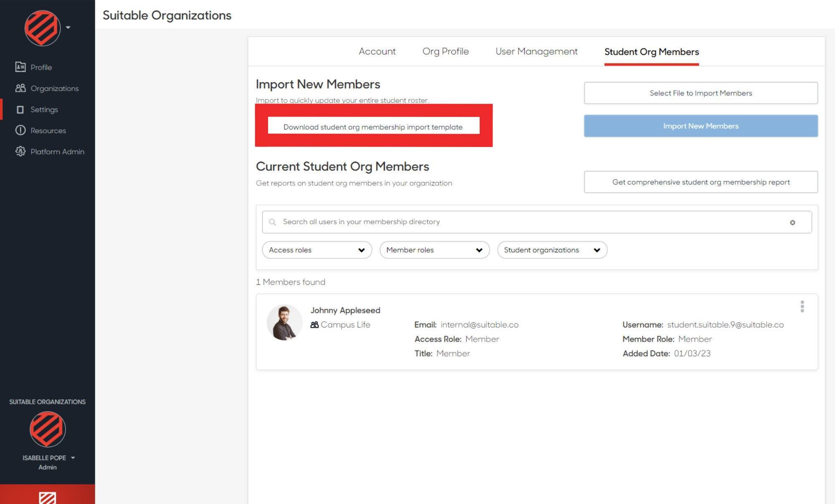Select Platform Admin in the sidebar
The height and width of the screenshot is (504, 835).
[20, 151]
